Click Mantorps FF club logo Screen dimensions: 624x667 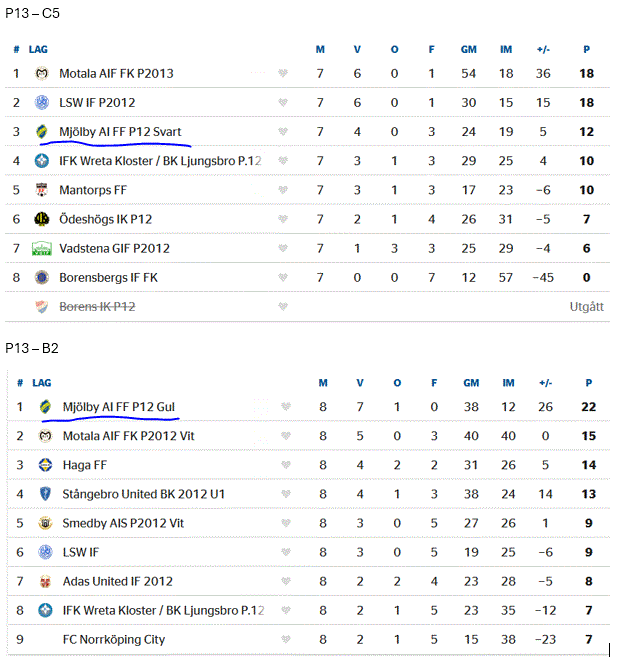[x=42, y=190]
